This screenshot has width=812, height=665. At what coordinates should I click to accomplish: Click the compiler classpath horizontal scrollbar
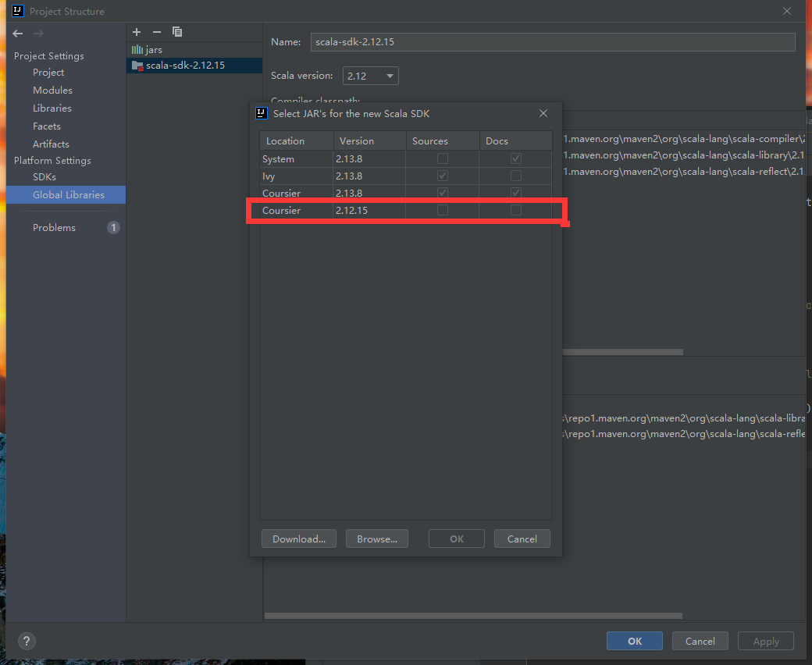[622, 352]
